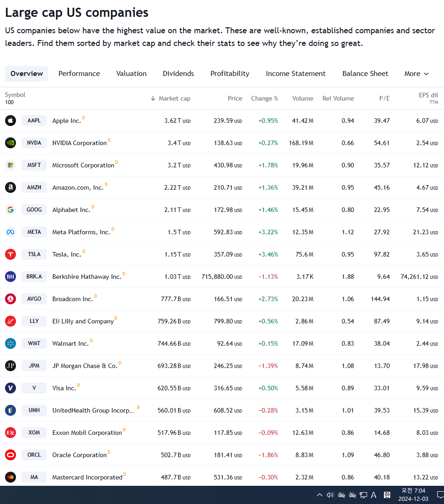Open the Alphabet Inc. company link
The image size is (444, 504).
71,210
